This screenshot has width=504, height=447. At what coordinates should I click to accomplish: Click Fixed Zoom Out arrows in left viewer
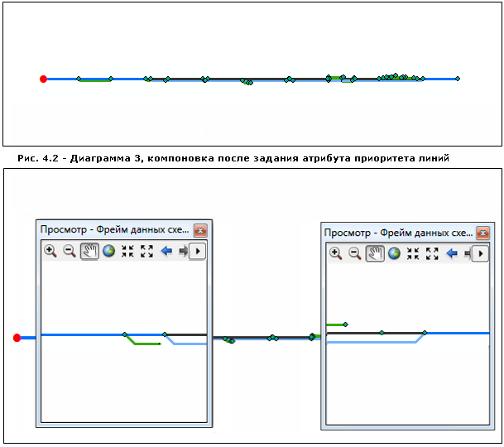click(x=146, y=251)
